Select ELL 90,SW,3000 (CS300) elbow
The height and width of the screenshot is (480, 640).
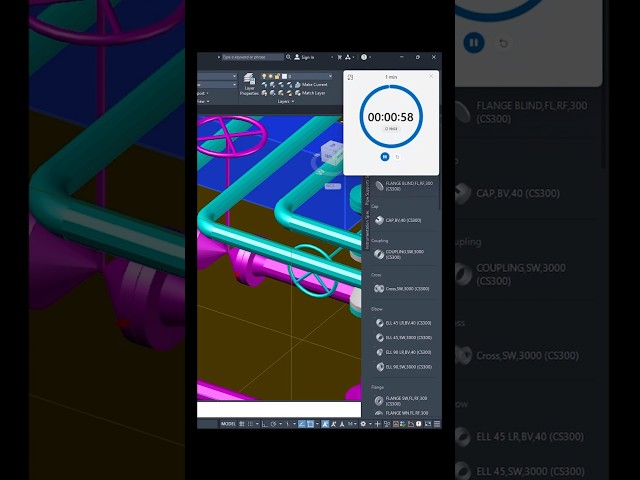(x=404, y=367)
